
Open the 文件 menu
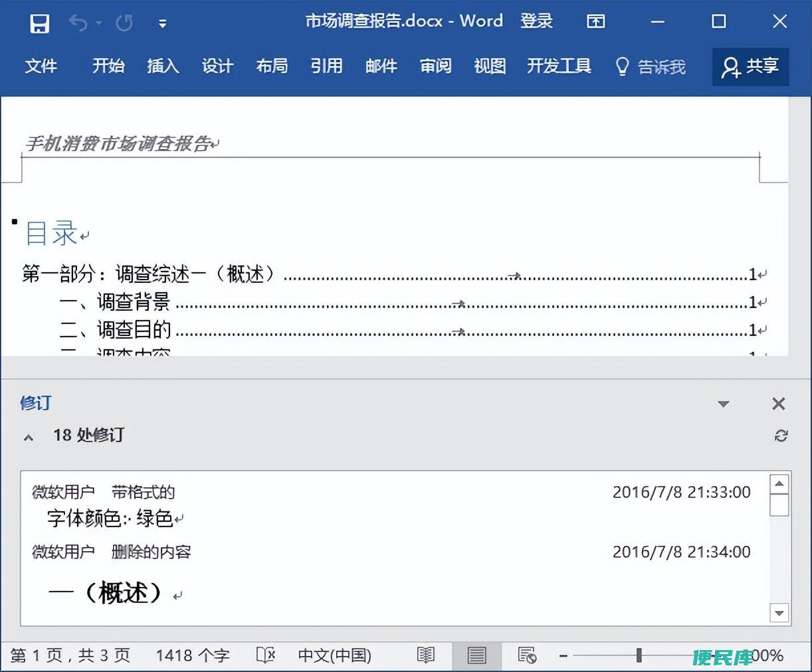[x=41, y=66]
